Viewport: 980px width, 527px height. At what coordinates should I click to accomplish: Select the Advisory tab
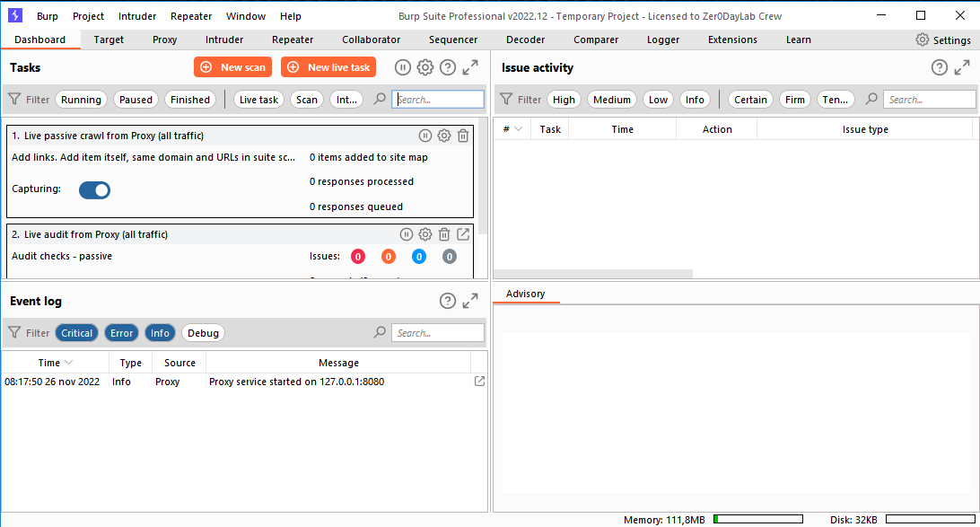coord(526,294)
